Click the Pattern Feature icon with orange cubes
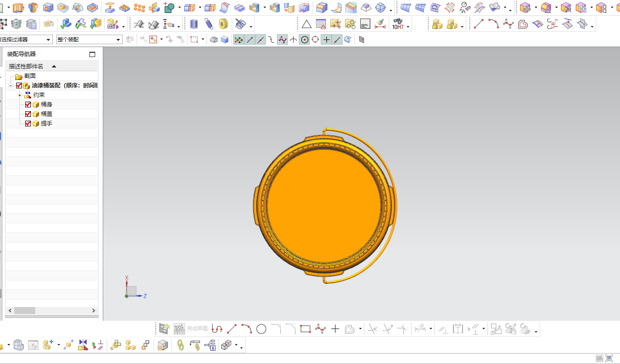Screen dimensions: 620x364 pyautogui.click(x=139, y=7)
